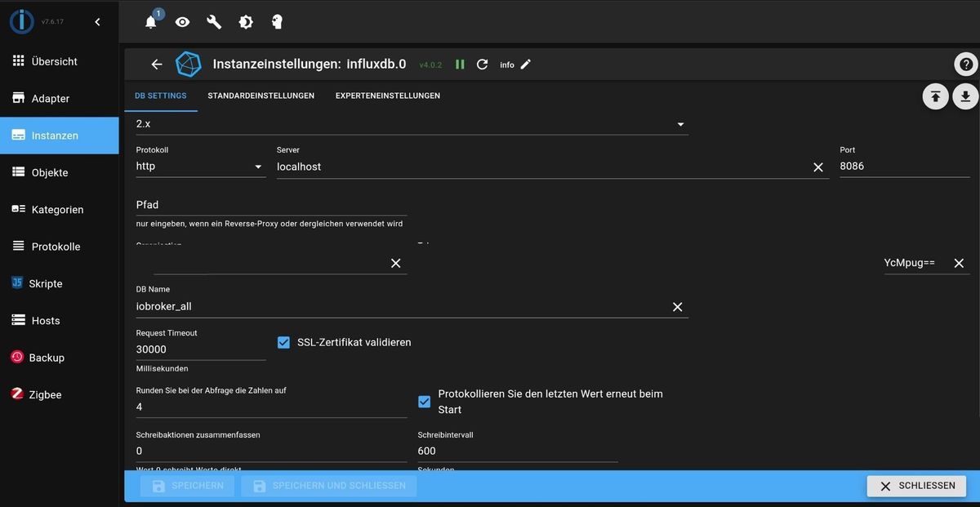Toggle the light/dark theme icon

246,22
